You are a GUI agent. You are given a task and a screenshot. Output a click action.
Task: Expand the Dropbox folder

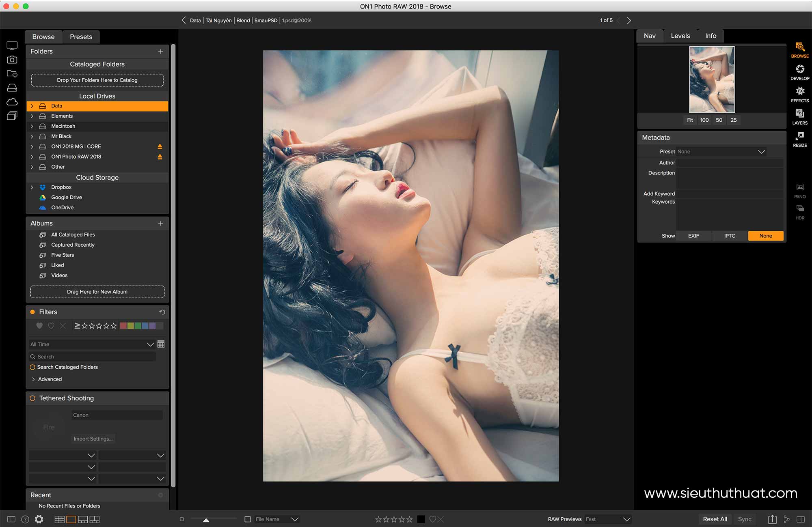[32, 187]
